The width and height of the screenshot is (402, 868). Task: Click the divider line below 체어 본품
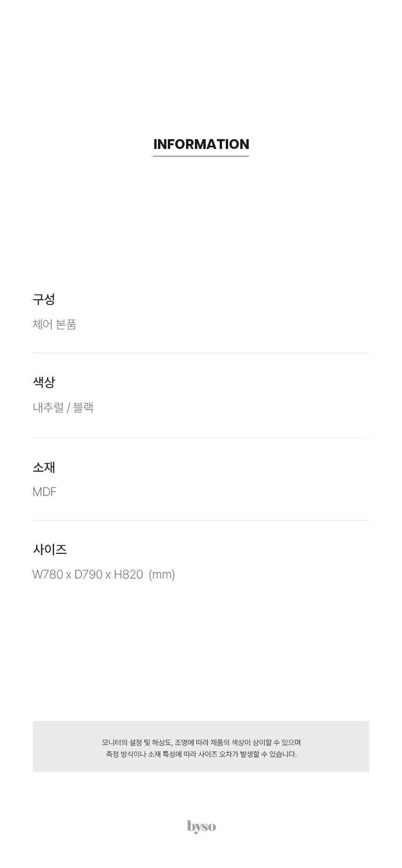201,353
